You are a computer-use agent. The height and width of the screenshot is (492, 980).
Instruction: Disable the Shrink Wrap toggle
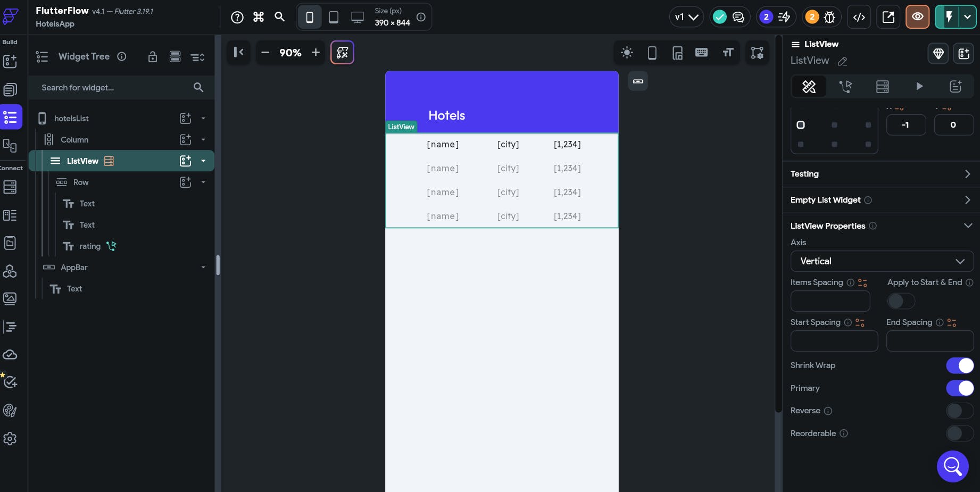pyautogui.click(x=960, y=365)
